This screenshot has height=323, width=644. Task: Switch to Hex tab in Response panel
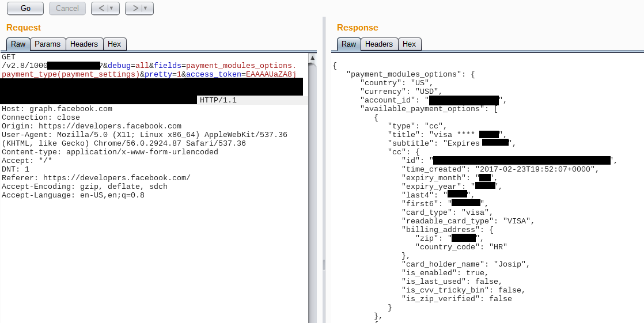[x=409, y=44]
